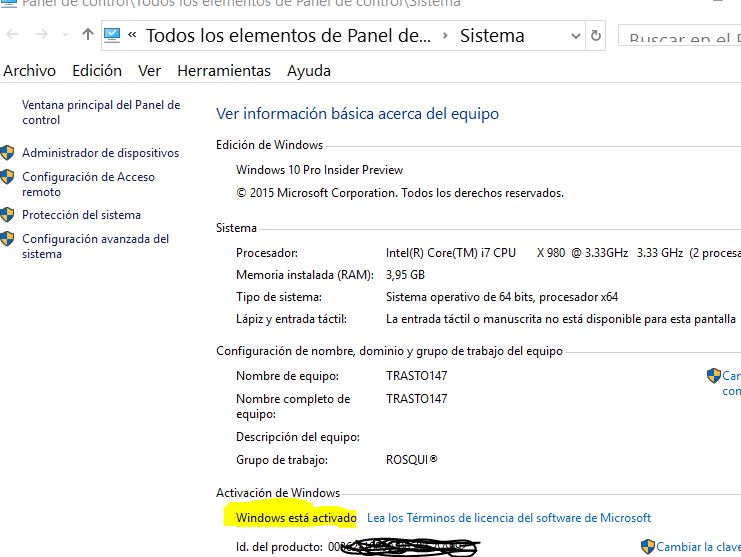
Task: Click the double chevron in address bar
Action: click(132, 34)
